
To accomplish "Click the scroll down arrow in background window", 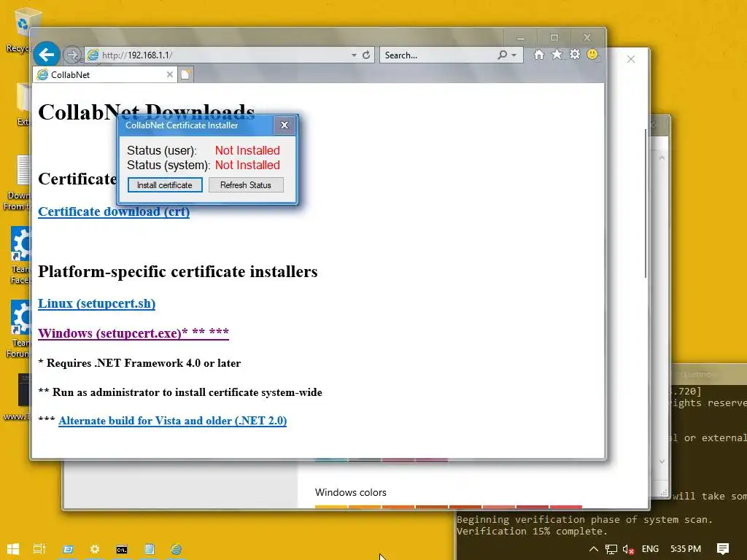I will pos(662,461).
